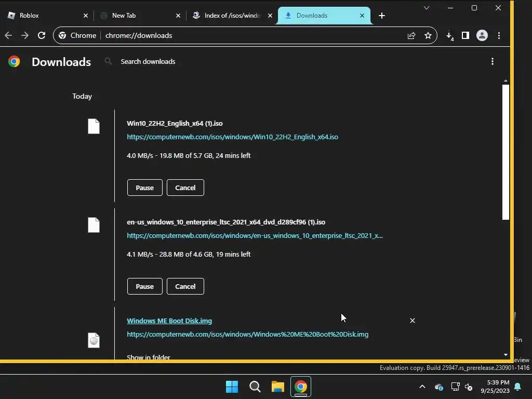Close the Index of /isos tab
The height and width of the screenshot is (399, 532).
(x=270, y=16)
